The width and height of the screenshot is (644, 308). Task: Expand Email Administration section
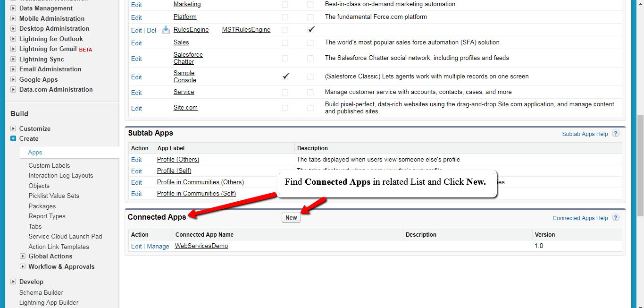[13, 69]
